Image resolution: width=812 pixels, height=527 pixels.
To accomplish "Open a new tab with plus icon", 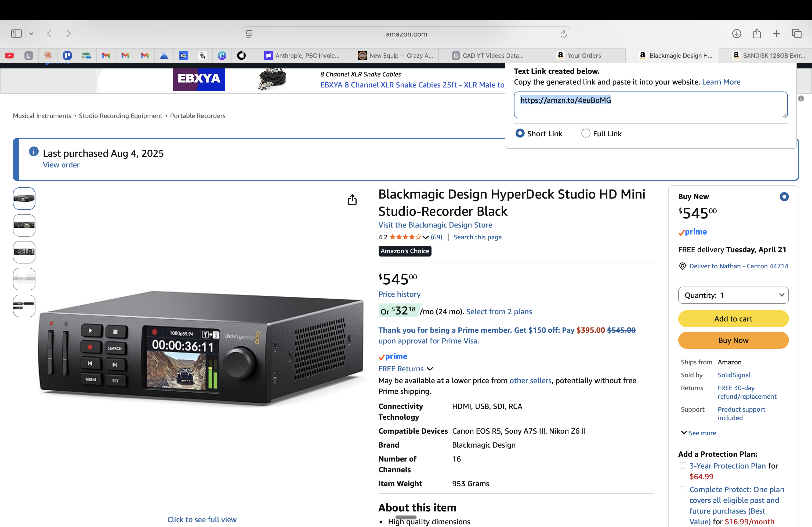I will point(776,33).
